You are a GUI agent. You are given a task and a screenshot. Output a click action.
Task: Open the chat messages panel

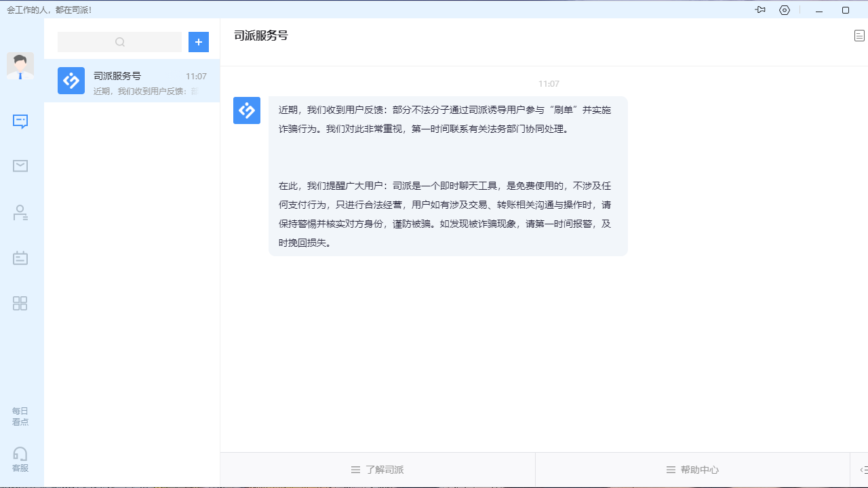point(20,122)
